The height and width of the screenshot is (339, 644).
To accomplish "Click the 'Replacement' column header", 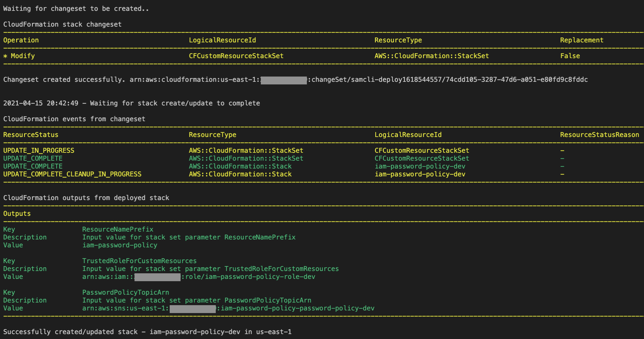I will coord(582,40).
